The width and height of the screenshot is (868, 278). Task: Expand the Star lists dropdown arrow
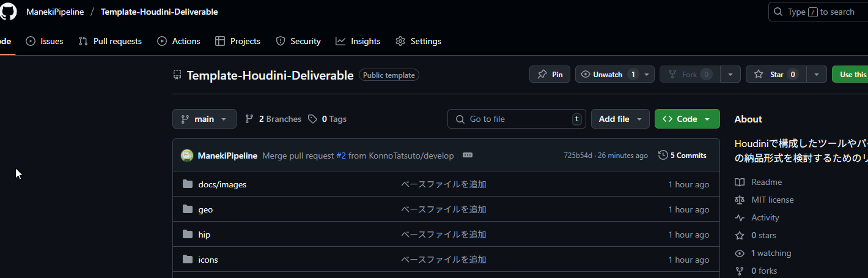817,74
